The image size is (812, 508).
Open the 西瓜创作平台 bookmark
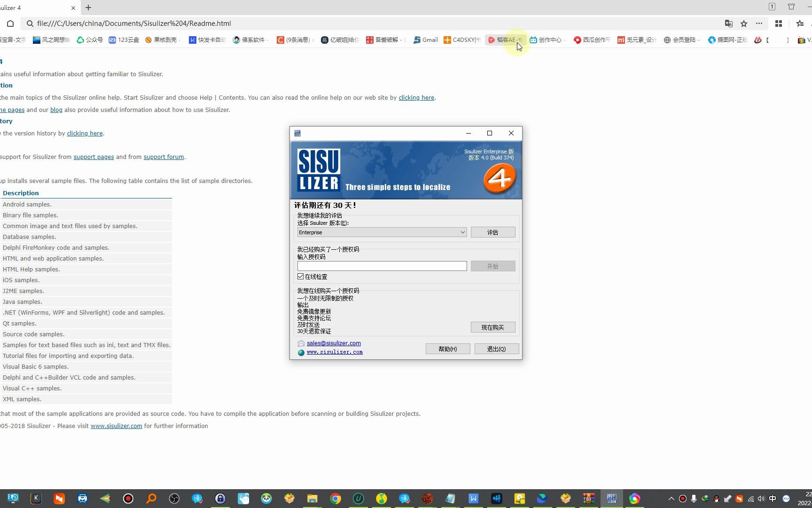(592, 40)
